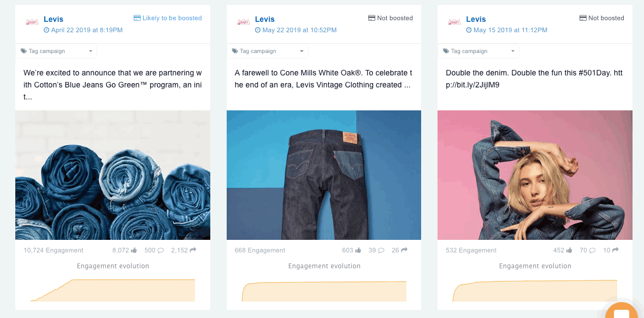The height and width of the screenshot is (318, 644).
Task: Click the share arrow icon next to 26
Action: pos(404,250)
